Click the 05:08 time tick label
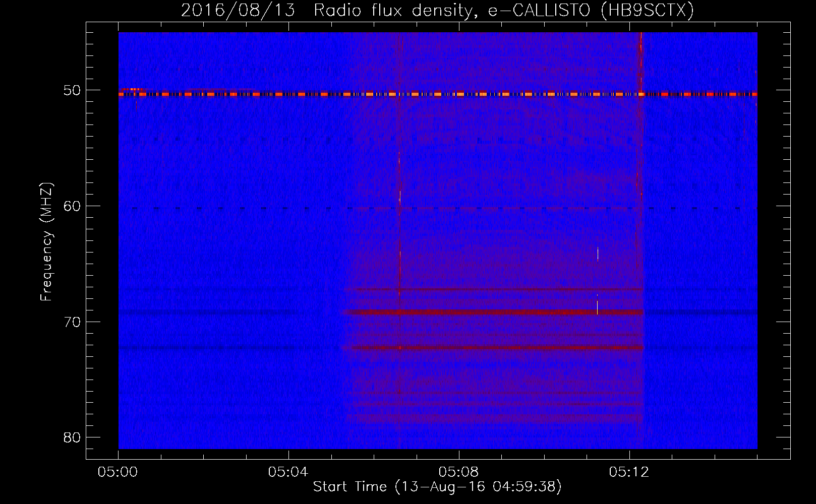This screenshot has height=504, width=816. pos(458,472)
